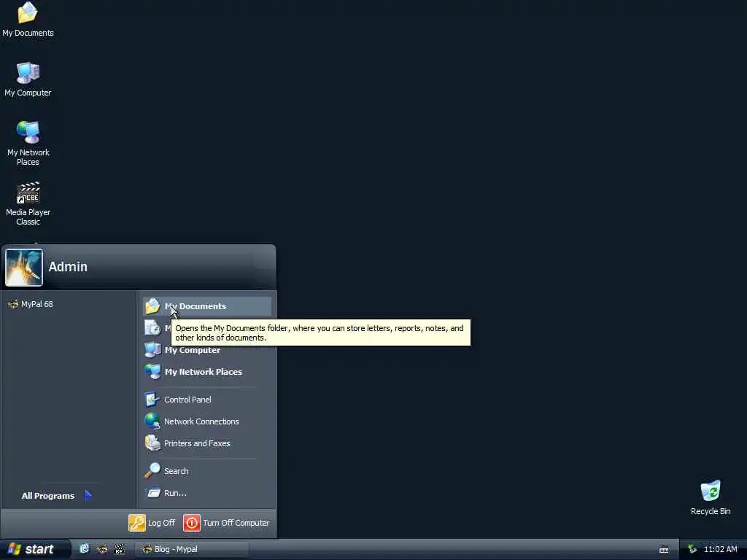Open the Recycle Bin on desktop
Screen dimensions: 747x560
711,497
